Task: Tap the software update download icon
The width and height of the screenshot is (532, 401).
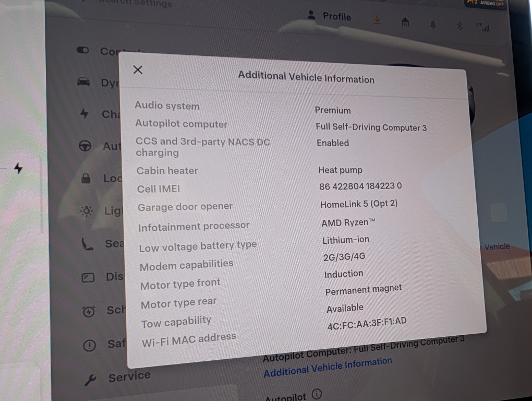Action: pos(378,20)
